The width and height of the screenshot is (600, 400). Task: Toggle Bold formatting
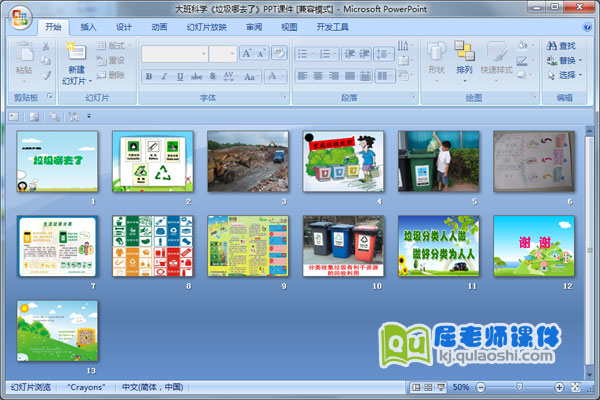pos(149,77)
